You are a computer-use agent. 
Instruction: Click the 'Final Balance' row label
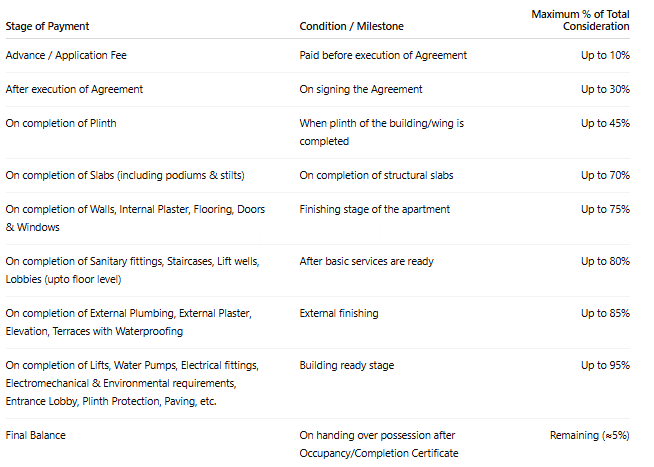pos(36,435)
